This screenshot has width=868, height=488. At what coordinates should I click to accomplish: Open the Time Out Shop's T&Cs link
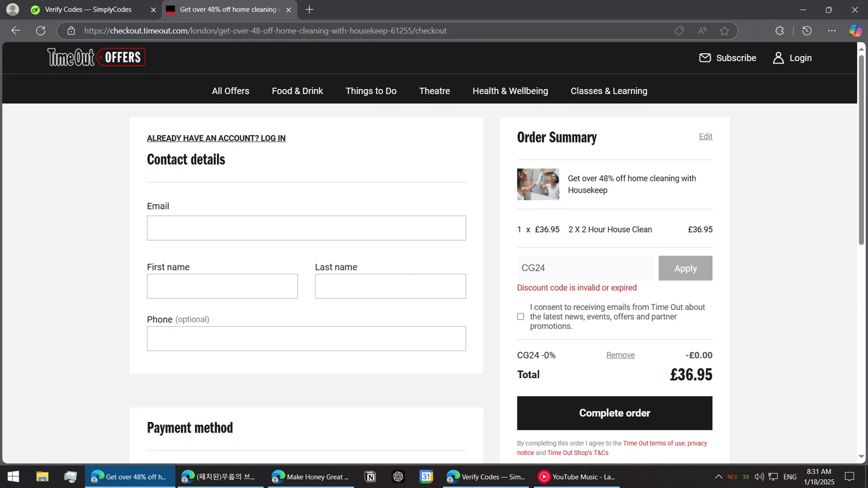click(x=578, y=453)
